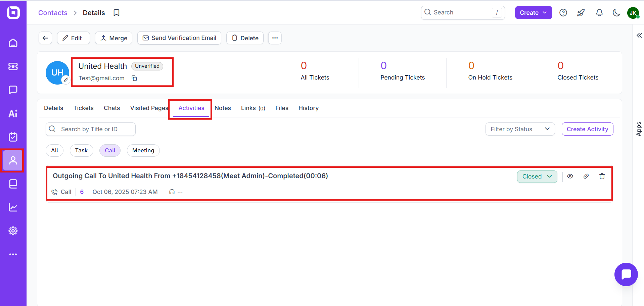Screen dimensions: 644x306
Task: Go back using the arrow button
Action: click(x=45, y=38)
